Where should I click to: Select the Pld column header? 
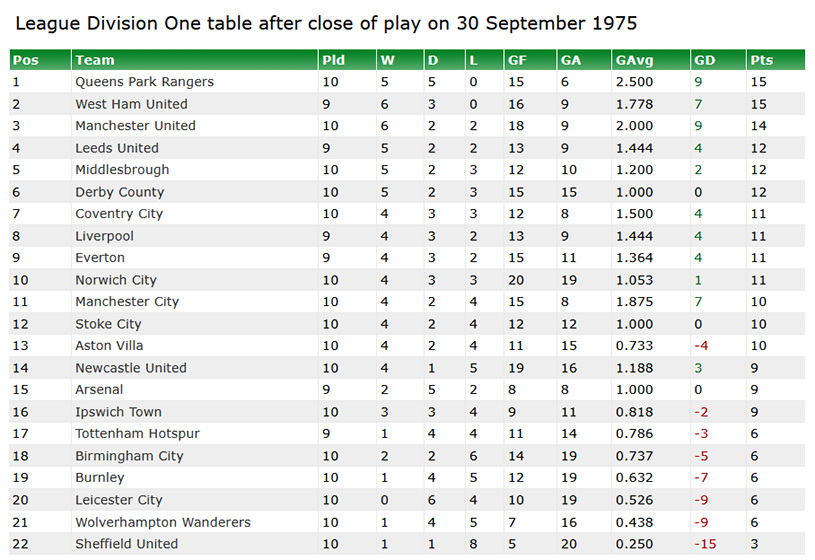click(333, 60)
